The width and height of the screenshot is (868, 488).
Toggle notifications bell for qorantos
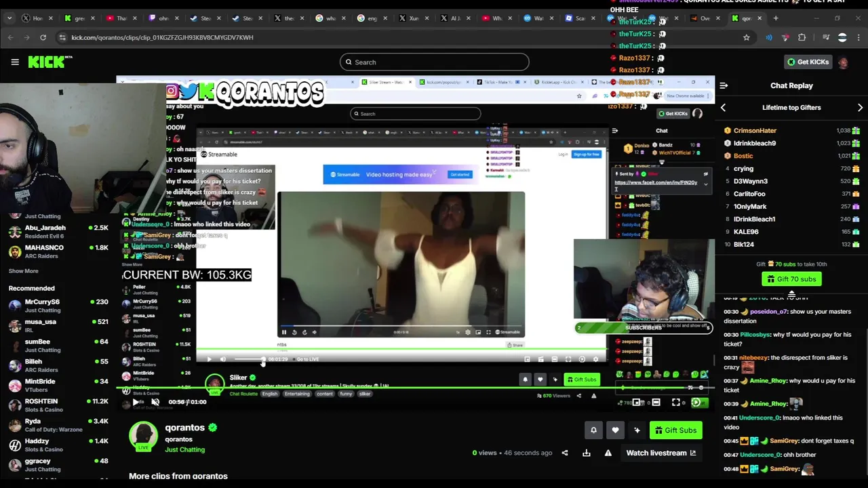[x=593, y=430]
